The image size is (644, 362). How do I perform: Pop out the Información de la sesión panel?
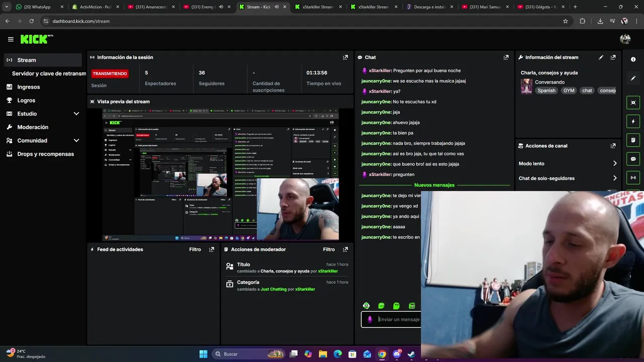345,57
